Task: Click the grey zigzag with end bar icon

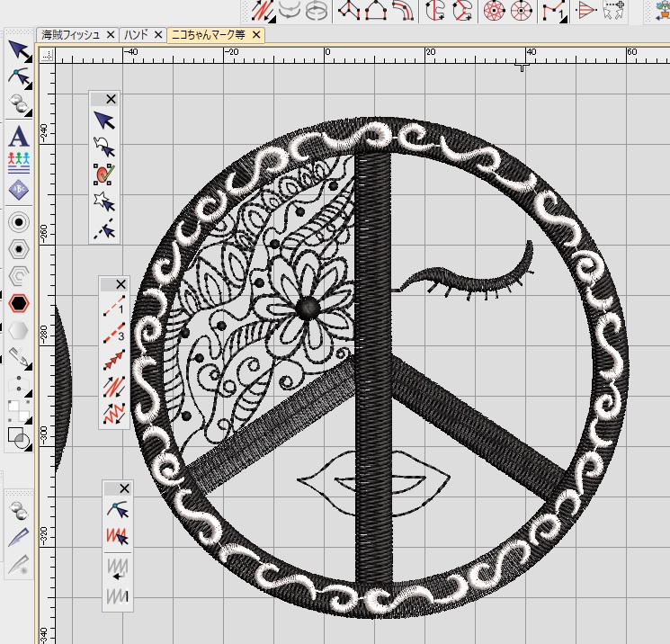Action: (118, 595)
